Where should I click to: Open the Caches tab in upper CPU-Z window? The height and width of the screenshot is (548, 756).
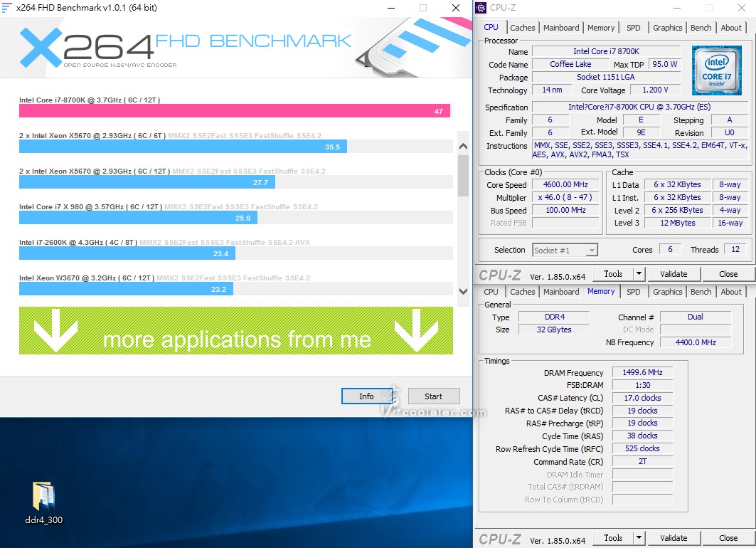pyautogui.click(x=523, y=28)
